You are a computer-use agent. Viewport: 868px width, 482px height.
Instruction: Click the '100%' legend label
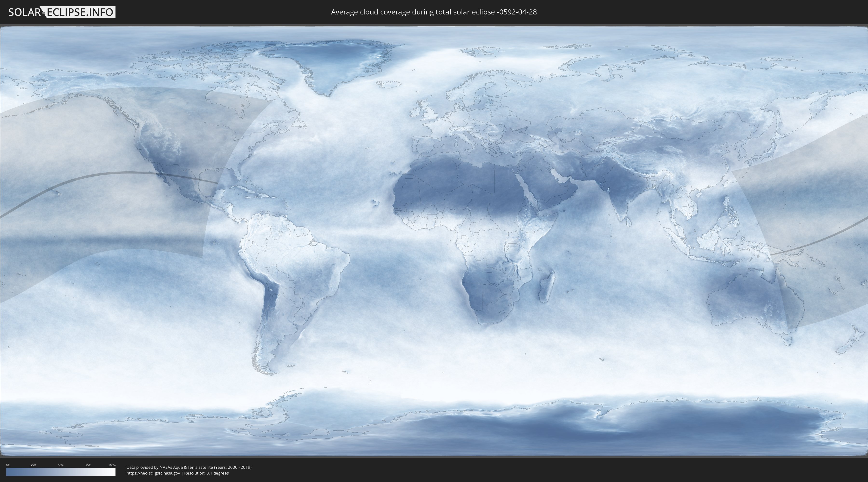112,465
